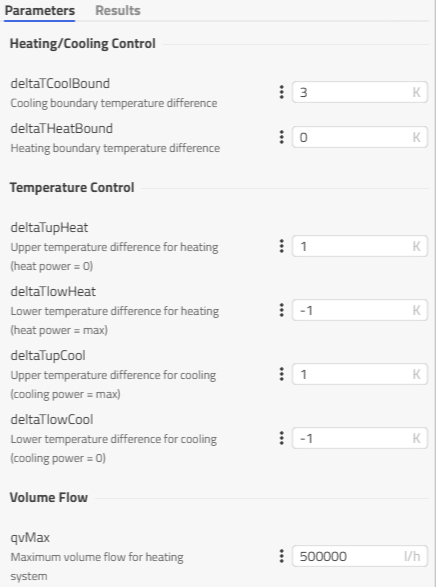The width and height of the screenshot is (436, 587).
Task: Select the Volume Flow section header
Action: pyautogui.click(x=49, y=497)
